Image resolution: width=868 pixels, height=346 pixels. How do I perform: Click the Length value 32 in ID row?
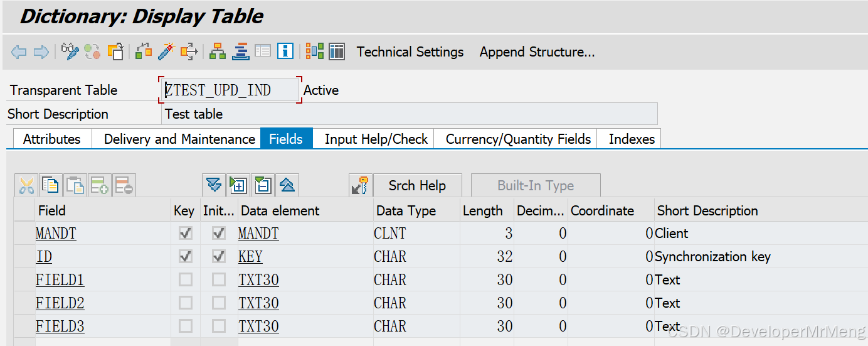point(487,256)
